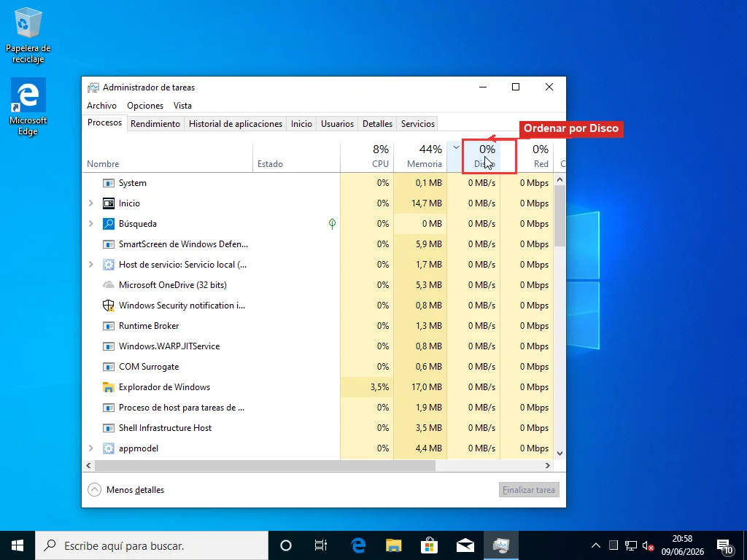Viewport: 747px width, 560px height.
Task: Open the Windows Start button
Action: 18,545
